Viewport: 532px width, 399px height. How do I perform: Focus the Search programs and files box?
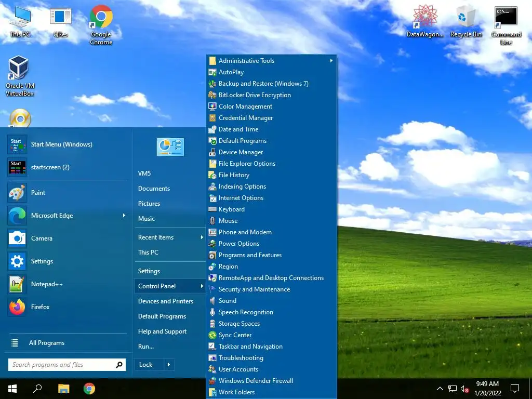coord(67,365)
